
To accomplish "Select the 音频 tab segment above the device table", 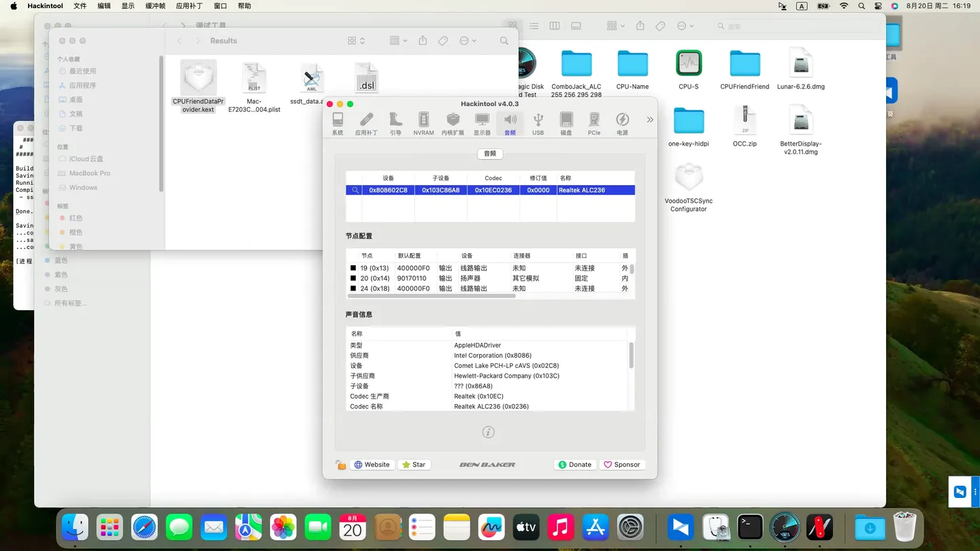I will [489, 154].
